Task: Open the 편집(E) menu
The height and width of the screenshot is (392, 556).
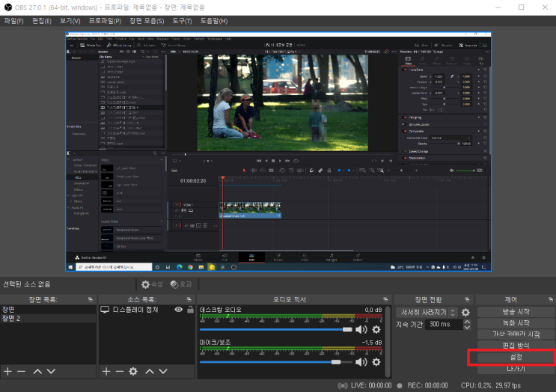Action: coord(41,21)
